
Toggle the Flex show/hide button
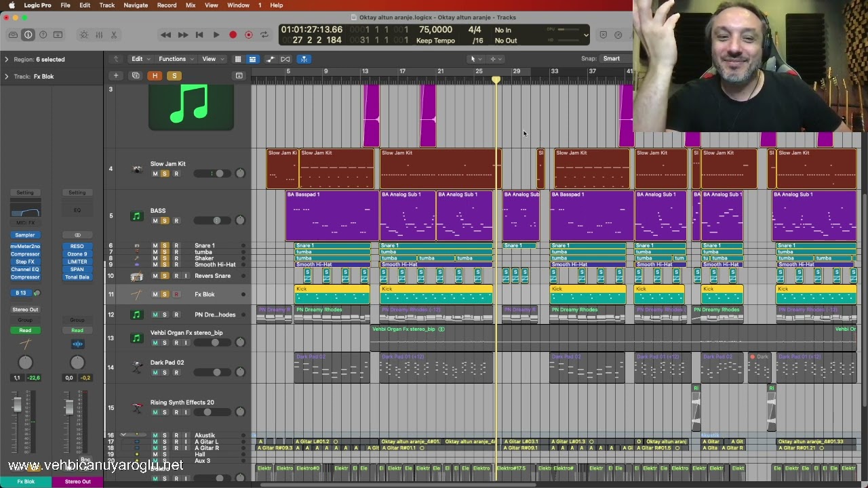point(285,59)
